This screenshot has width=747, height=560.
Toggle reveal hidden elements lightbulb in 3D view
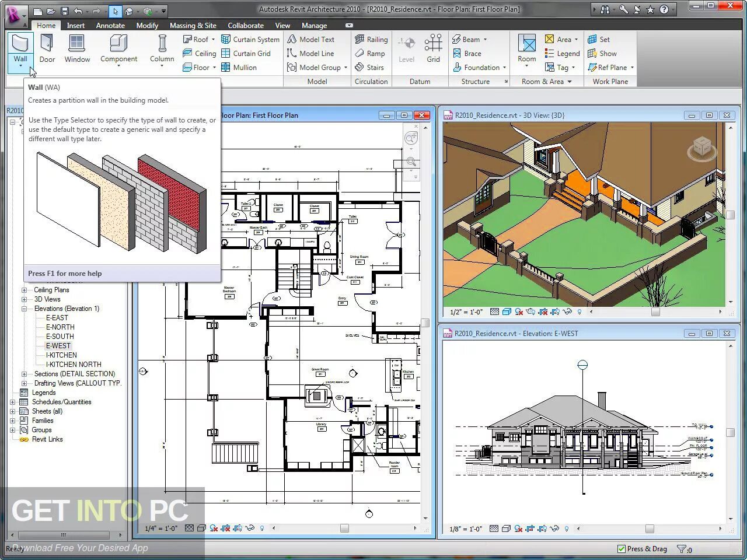(579, 312)
